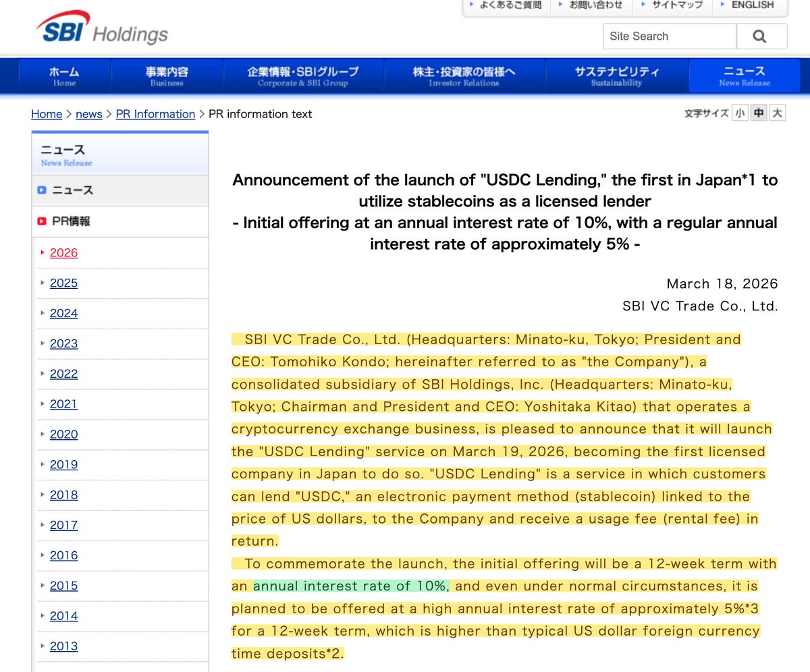This screenshot has height=672, width=810.
Task: Open the 2024 archive link
Action: [x=63, y=313]
